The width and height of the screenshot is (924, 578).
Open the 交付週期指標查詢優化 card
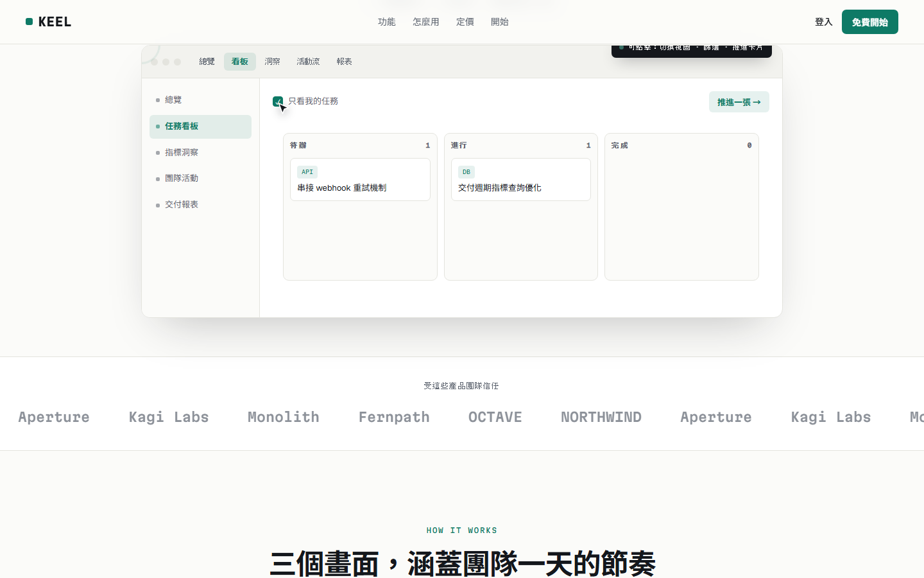520,180
